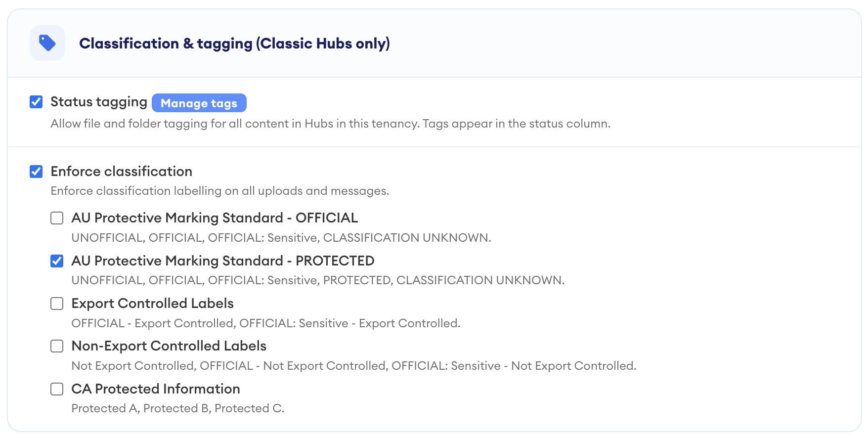Enable CA Protected Information checkbox
Viewport: 868px width, 437px height.
pos(57,389)
